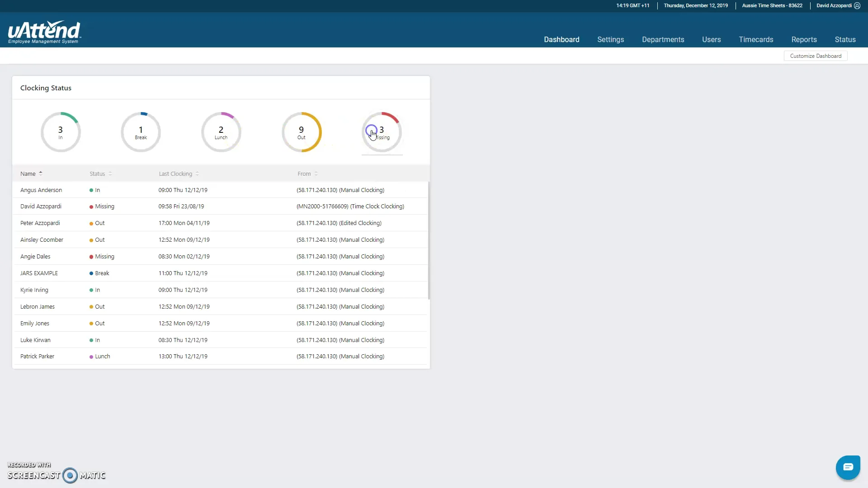Sort table by Name column
This screenshot has height=488, width=868.
pyautogui.click(x=31, y=174)
